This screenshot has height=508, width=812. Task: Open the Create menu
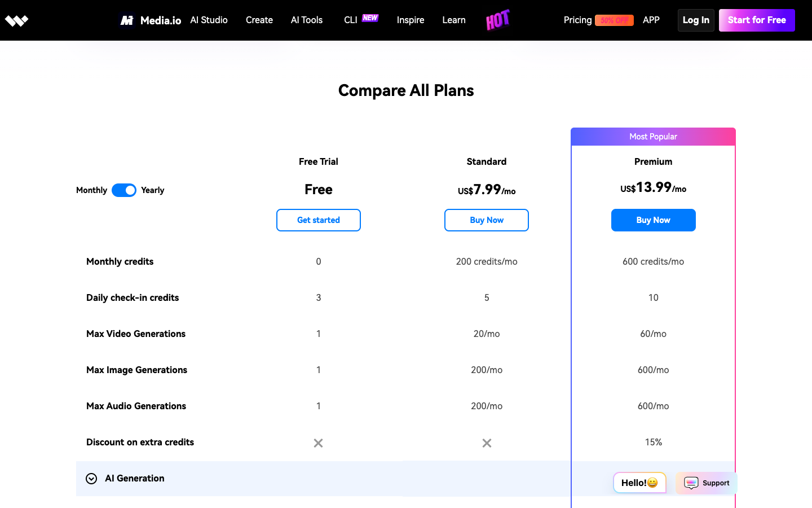[x=259, y=20]
